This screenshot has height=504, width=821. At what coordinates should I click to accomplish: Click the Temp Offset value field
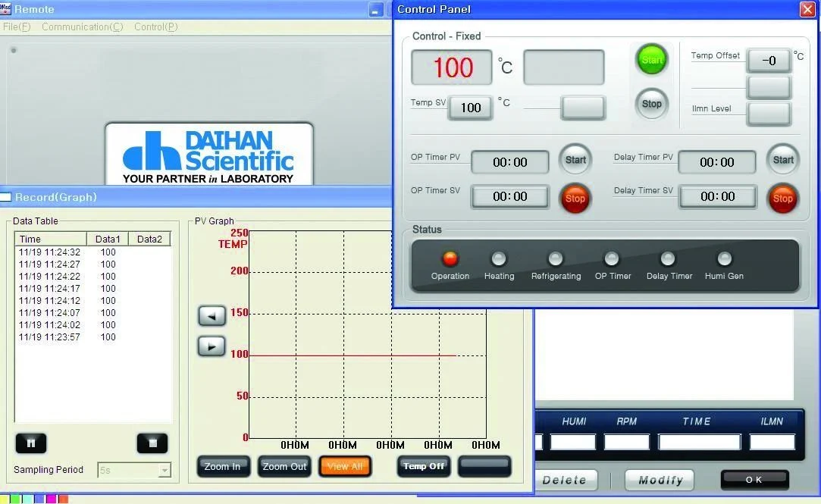point(768,61)
